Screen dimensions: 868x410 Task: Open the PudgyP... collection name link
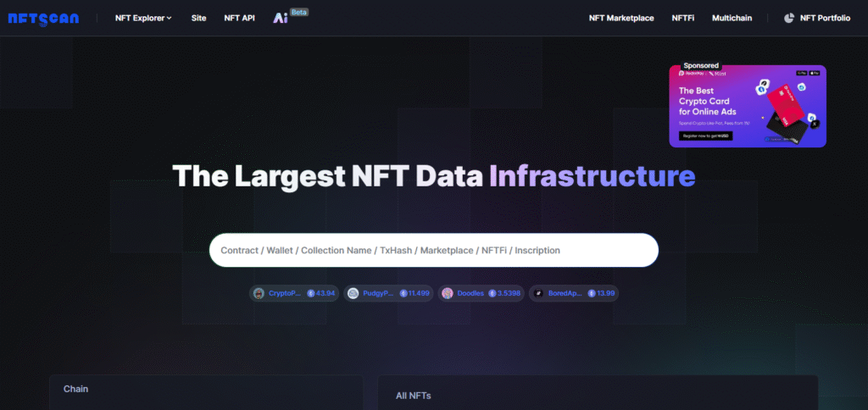[x=379, y=293]
